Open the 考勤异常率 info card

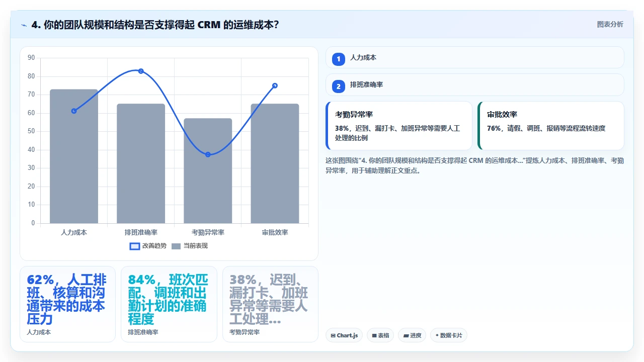tap(399, 126)
